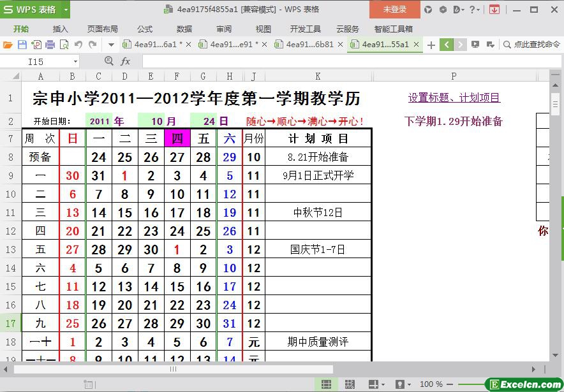Toggle the reading mode status bar button
Viewport: 564px width, 392px height.
375,384
